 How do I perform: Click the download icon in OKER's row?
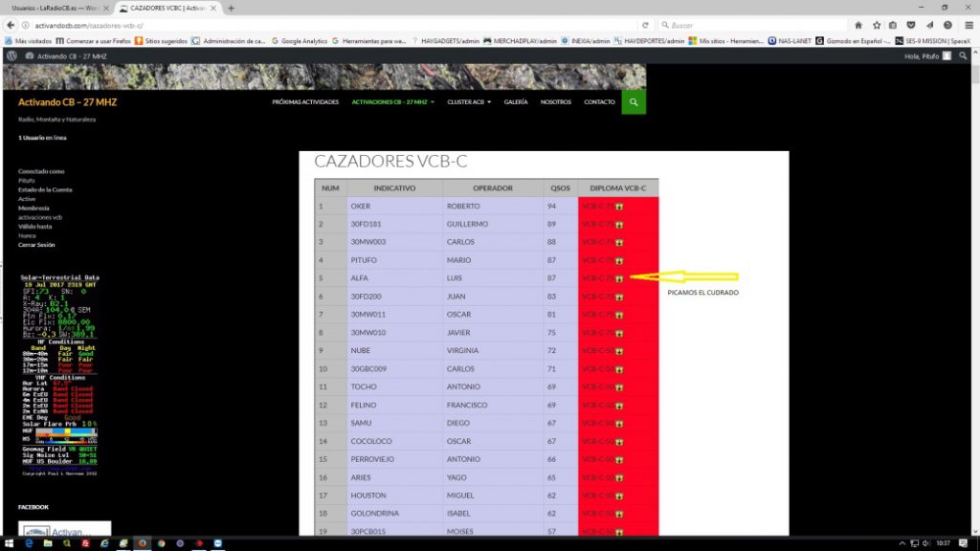point(619,207)
